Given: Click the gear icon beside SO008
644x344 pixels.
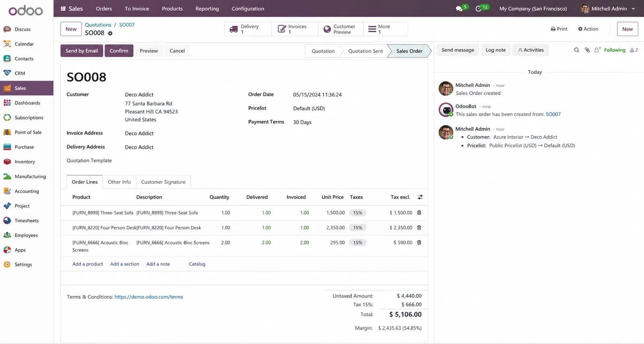Looking at the screenshot, I should tap(110, 33).
